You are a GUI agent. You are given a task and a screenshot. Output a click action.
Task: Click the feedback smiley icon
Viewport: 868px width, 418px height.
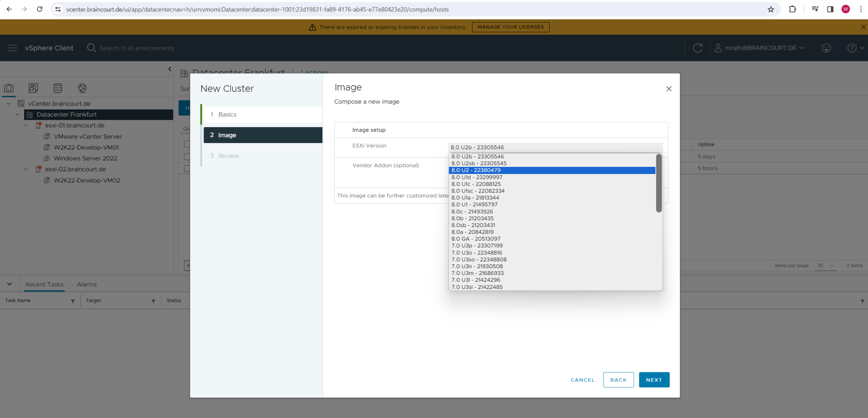[826, 48]
